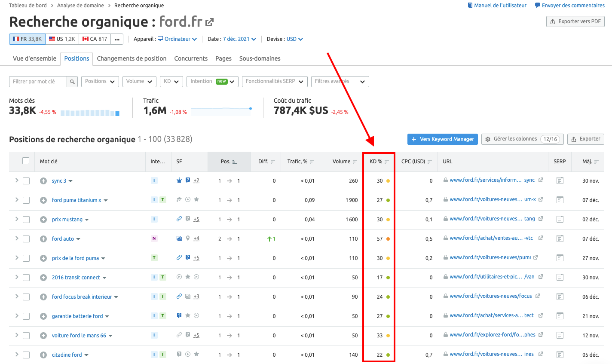The image size is (612, 364).
Task: Open the Sous-domaines tab
Action: pos(260,58)
